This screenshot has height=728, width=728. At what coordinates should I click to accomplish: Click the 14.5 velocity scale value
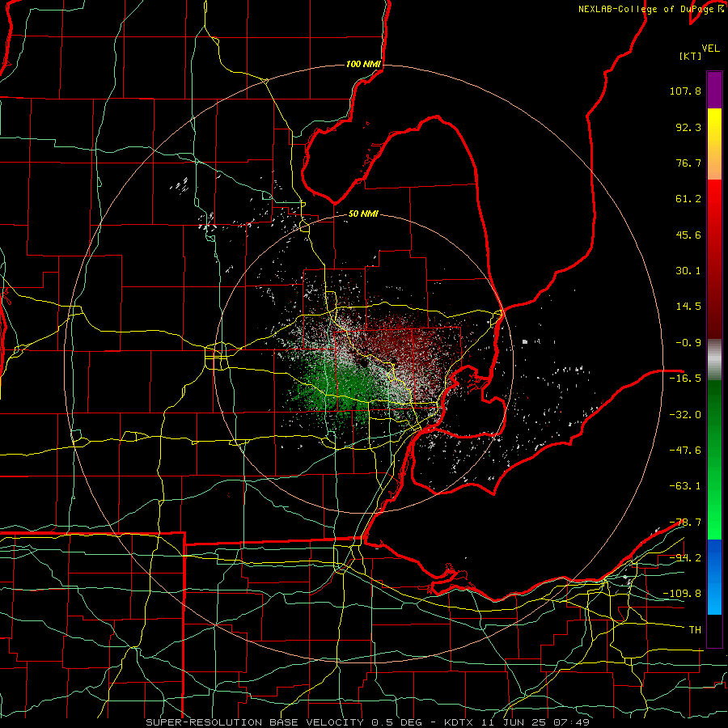[688, 307]
